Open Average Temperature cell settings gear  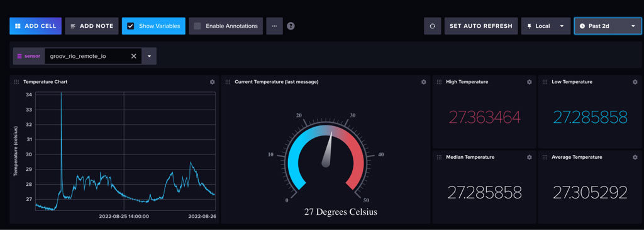coord(635,157)
